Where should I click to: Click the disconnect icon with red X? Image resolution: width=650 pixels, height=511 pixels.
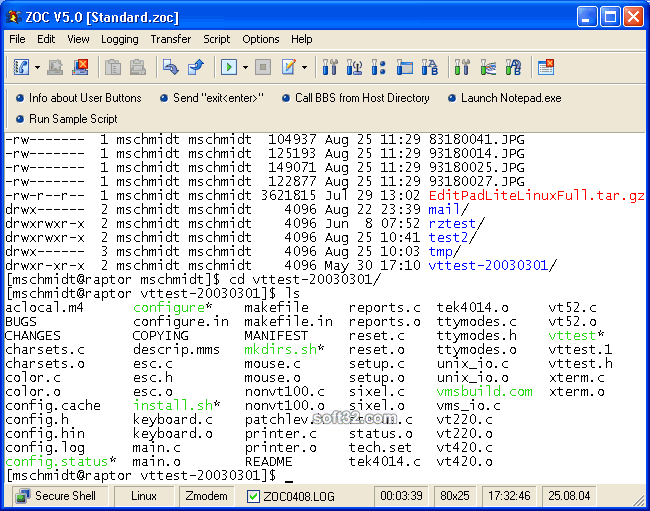point(81,67)
